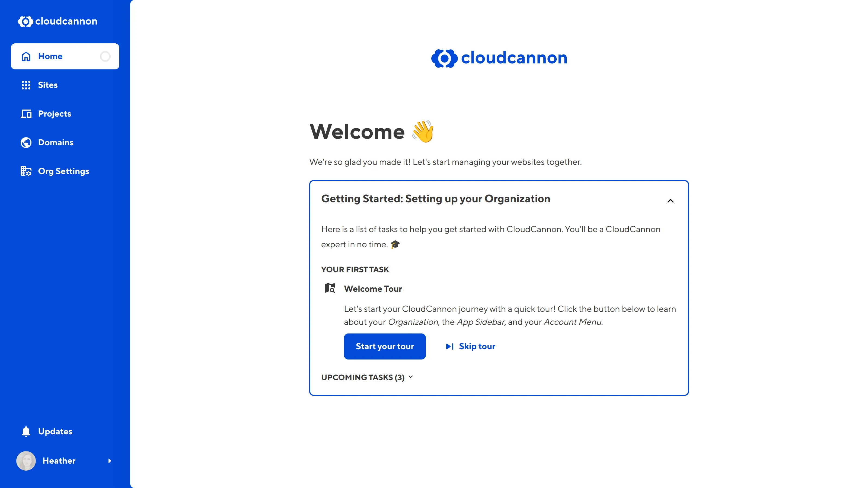
Task: Open Projects using its devices icon
Action: (x=26, y=114)
